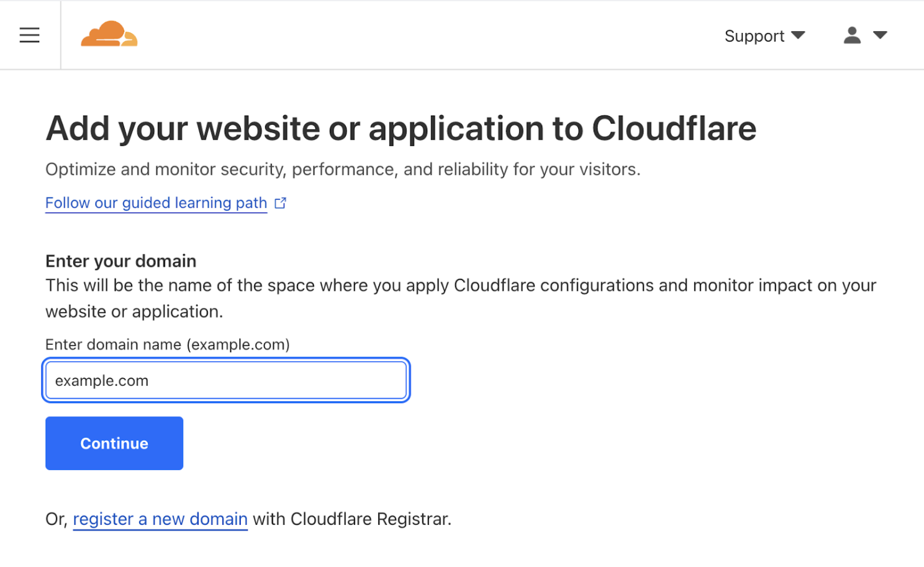Click the 'Enter domain name (example.com)' label

click(x=168, y=345)
